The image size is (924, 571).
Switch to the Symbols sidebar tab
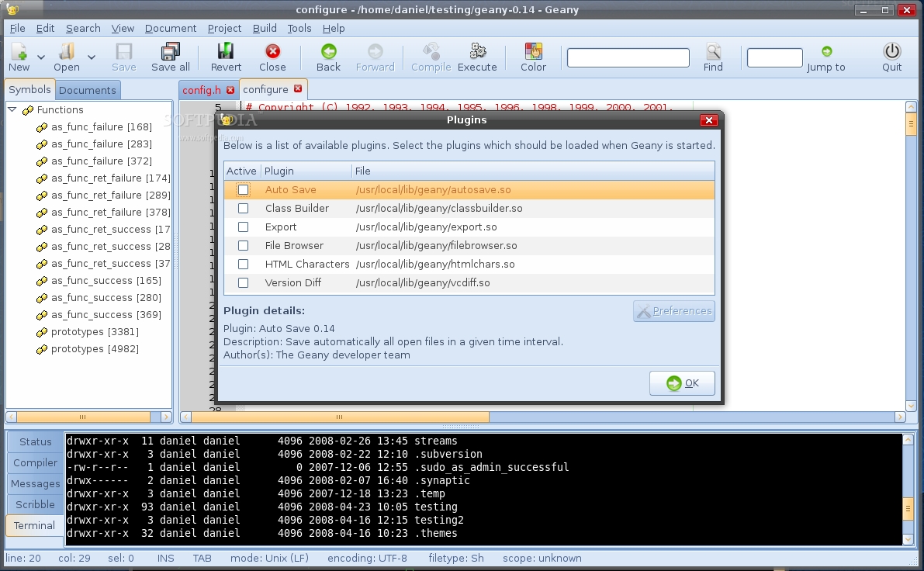(x=29, y=89)
